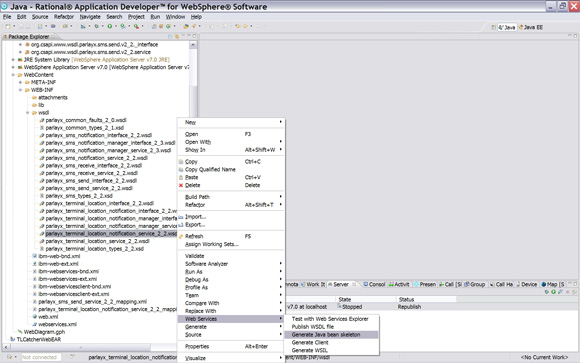Viewport: 580px width, 363px height.
Task: Click the parlayx_sms_types_2_2.xsd file icon
Action: pos(42,196)
